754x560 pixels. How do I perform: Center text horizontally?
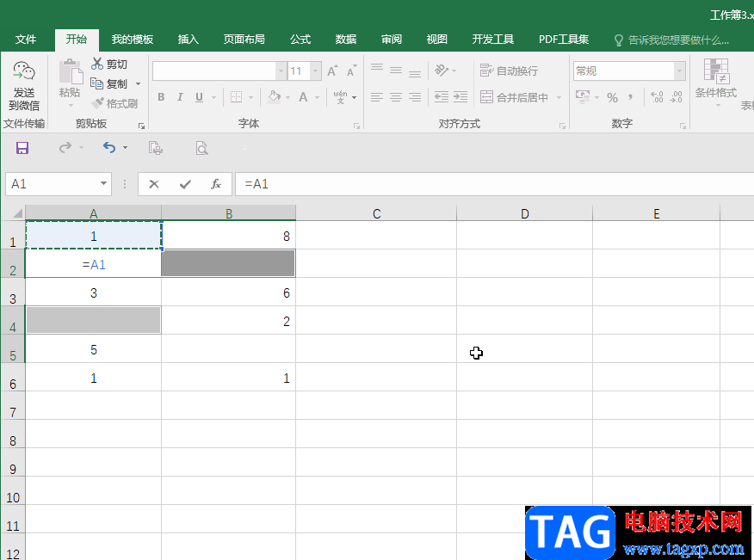pos(396,97)
